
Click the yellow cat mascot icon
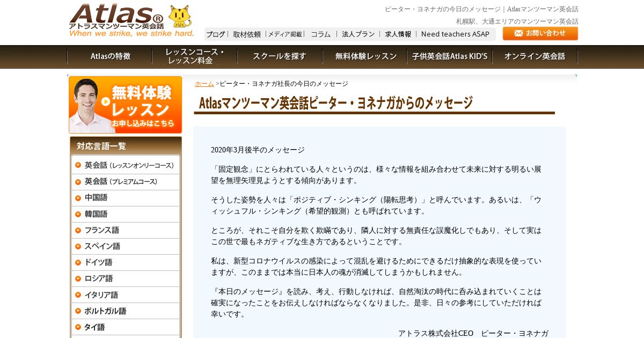[180, 17]
